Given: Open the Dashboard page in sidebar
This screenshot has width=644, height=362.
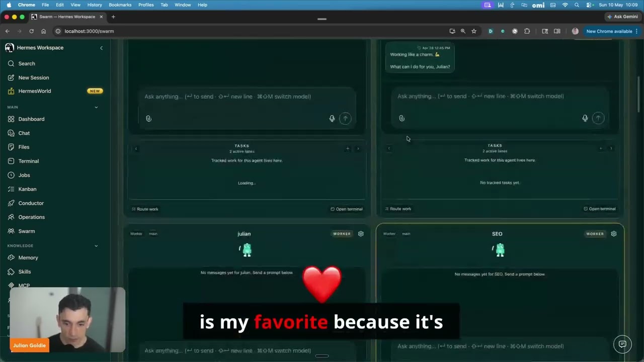Looking at the screenshot, I should [31, 119].
